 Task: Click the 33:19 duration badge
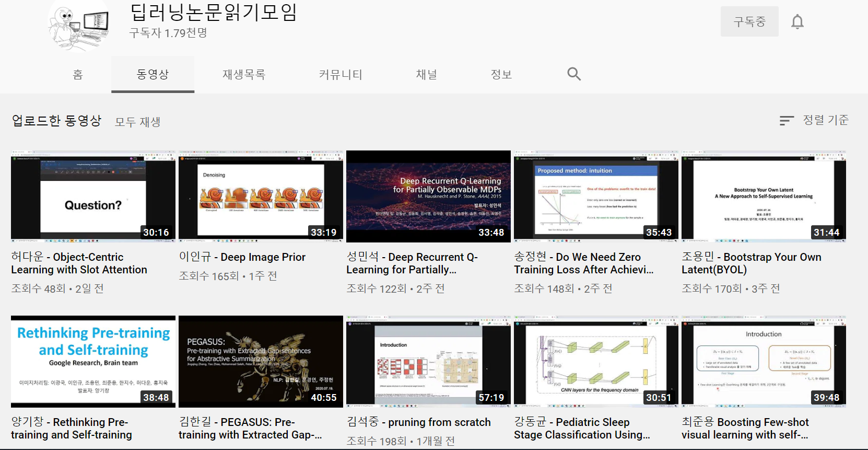click(x=324, y=233)
